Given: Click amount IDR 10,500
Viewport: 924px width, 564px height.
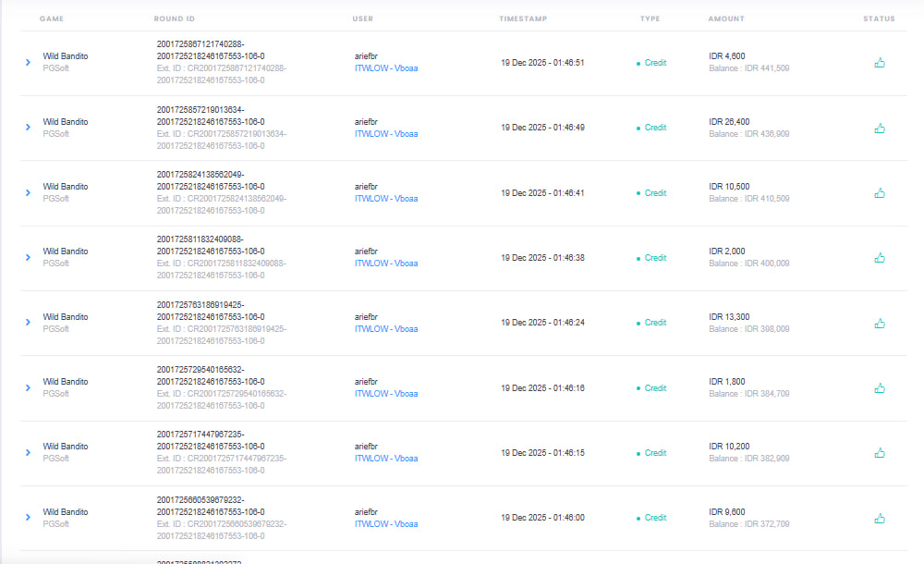Looking at the screenshot, I should tap(730, 187).
